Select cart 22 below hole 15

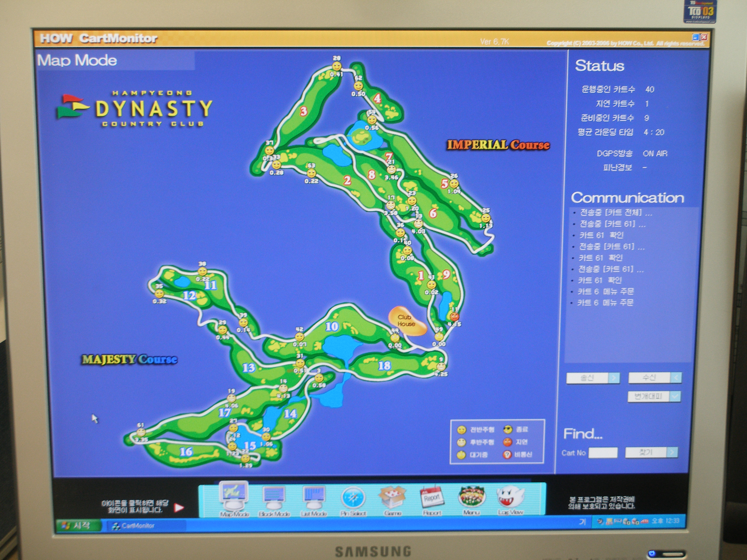point(246,458)
